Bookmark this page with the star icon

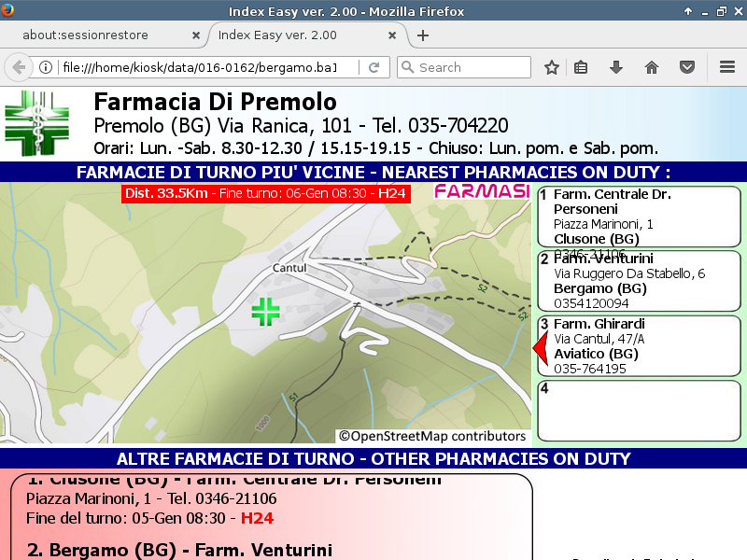pyautogui.click(x=552, y=67)
